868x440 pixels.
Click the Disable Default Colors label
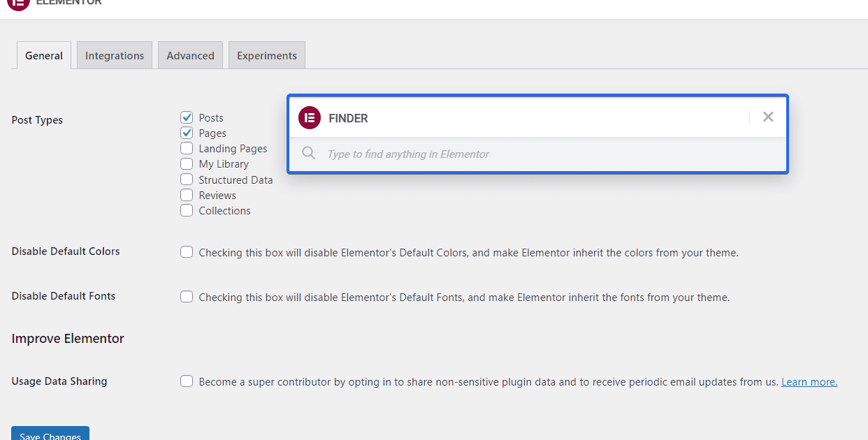[66, 251]
